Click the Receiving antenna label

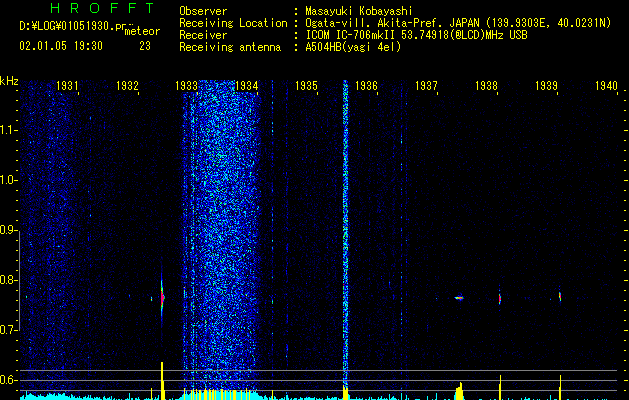230,47
